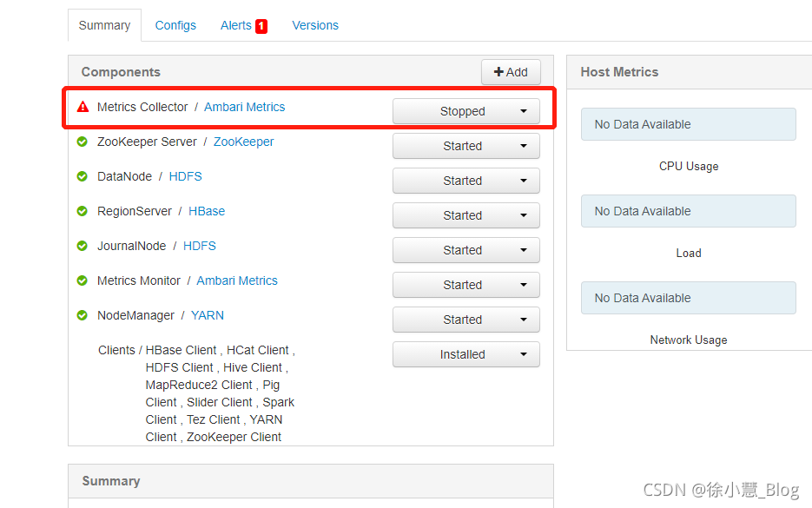Switch to the Configs tab
Screen dimensions: 812x508
pos(175,25)
